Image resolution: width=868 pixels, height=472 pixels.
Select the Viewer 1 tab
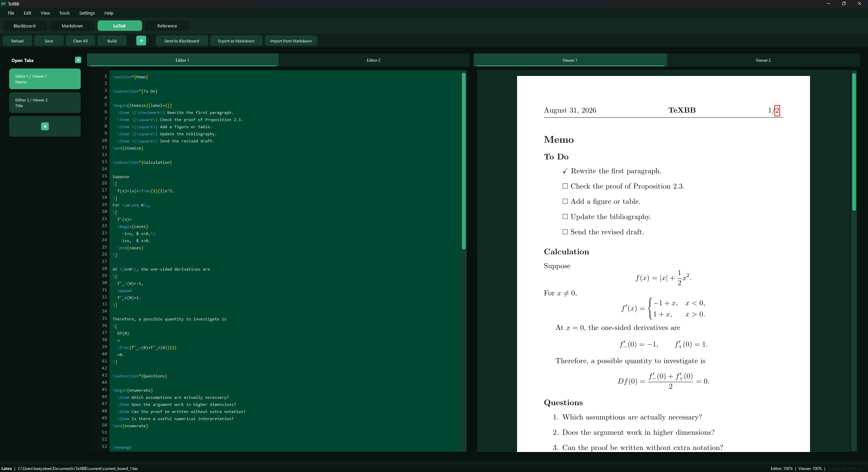tap(570, 60)
